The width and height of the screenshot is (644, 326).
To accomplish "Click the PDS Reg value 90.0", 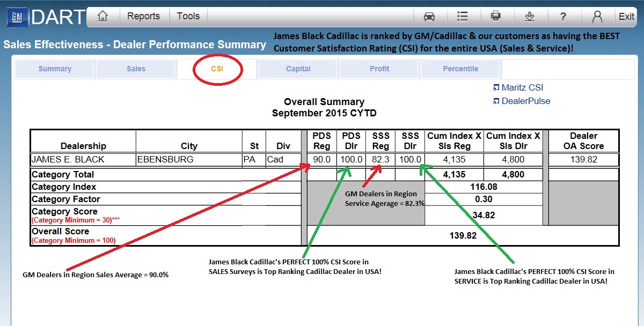I will (322, 160).
